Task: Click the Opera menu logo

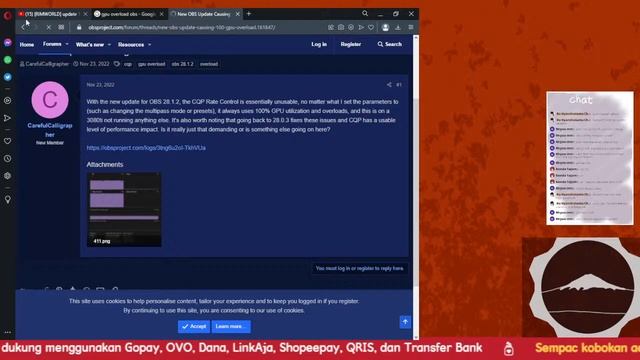Action: coord(7,16)
